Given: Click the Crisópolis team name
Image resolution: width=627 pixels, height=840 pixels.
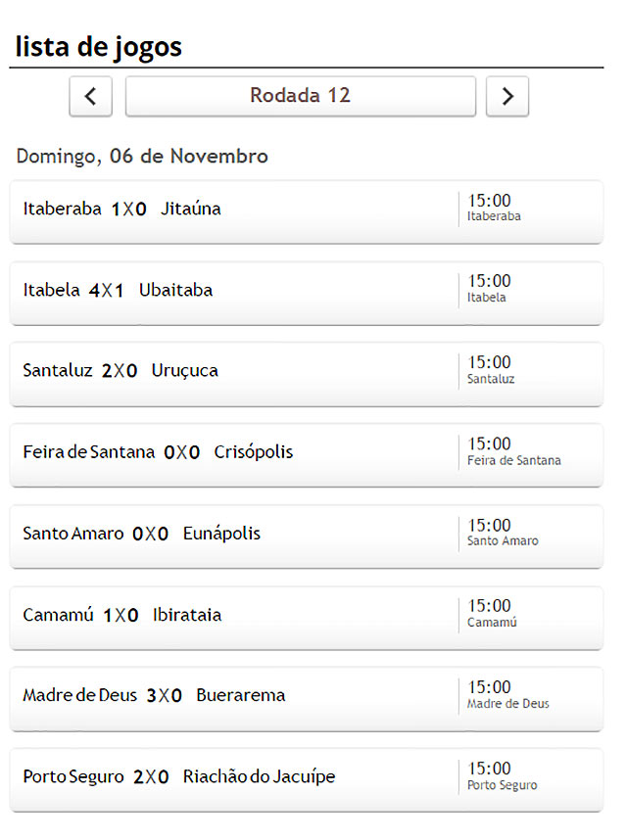Looking at the screenshot, I should point(254,452).
